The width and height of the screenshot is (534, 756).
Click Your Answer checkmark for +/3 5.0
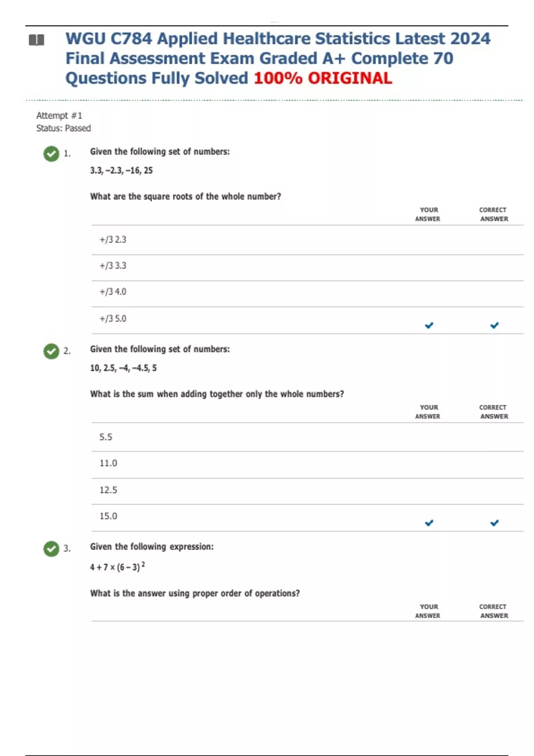pos(429,326)
